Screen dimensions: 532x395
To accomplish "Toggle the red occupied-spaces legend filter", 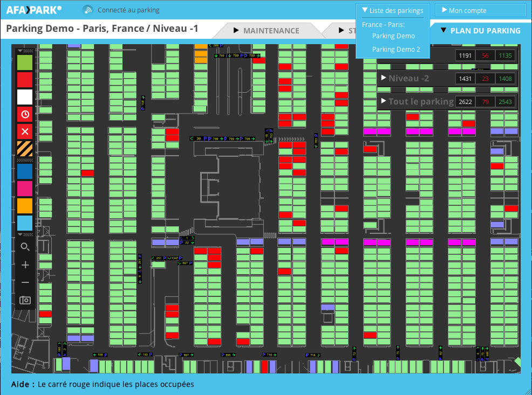I will pos(25,80).
